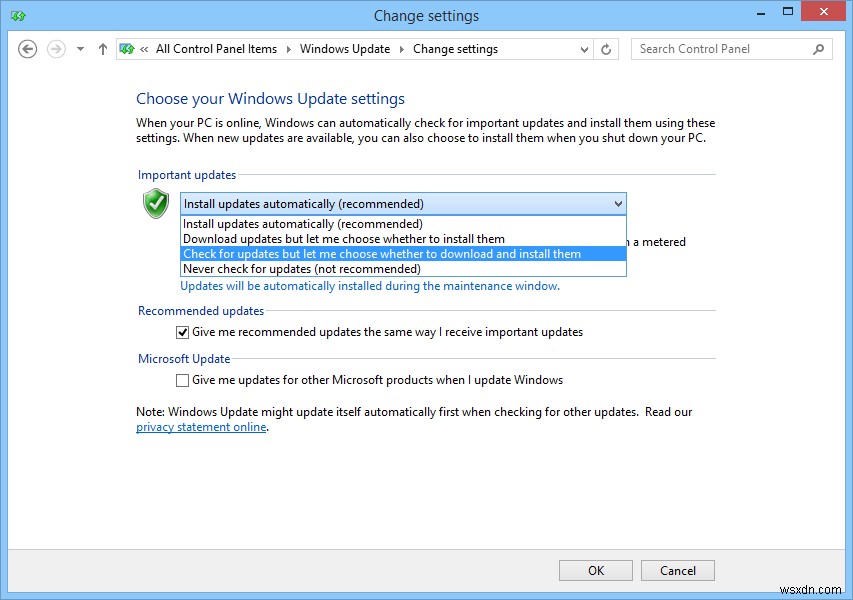The height and width of the screenshot is (600, 853).
Task: Dismiss the dialog with Cancel
Action: point(677,570)
